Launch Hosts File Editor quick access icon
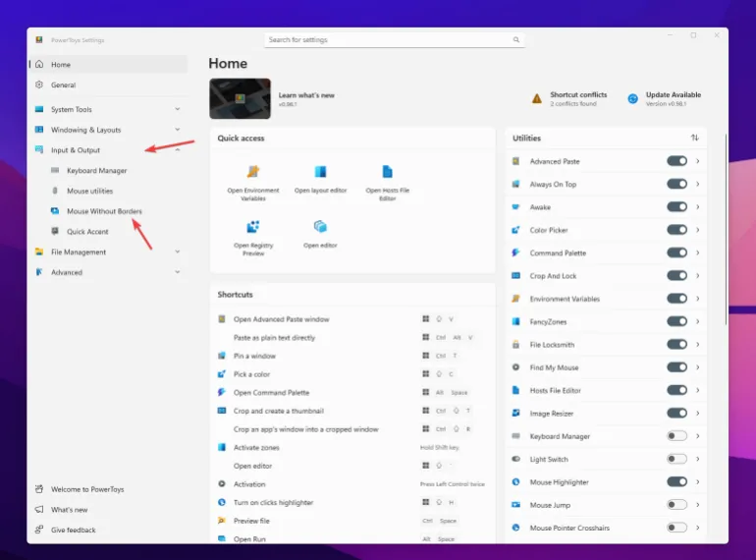Image resolution: width=756 pixels, height=560 pixels. [387, 172]
